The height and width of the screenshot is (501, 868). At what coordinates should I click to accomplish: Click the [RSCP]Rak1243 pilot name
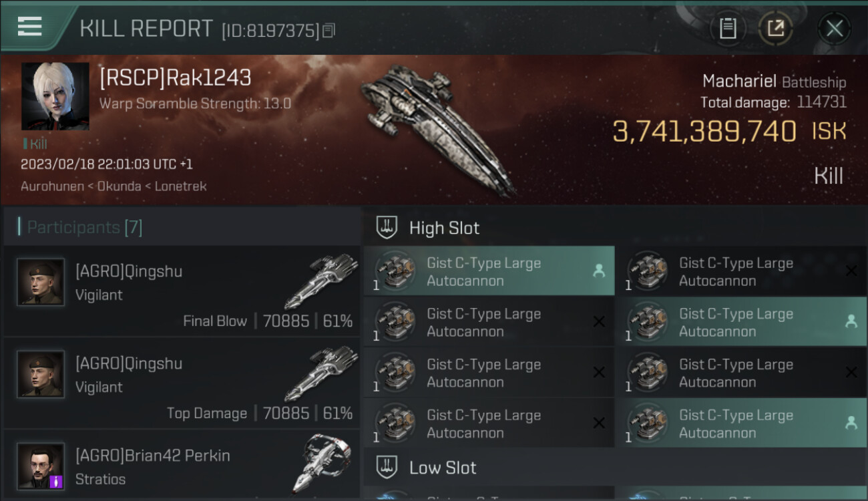click(x=175, y=78)
